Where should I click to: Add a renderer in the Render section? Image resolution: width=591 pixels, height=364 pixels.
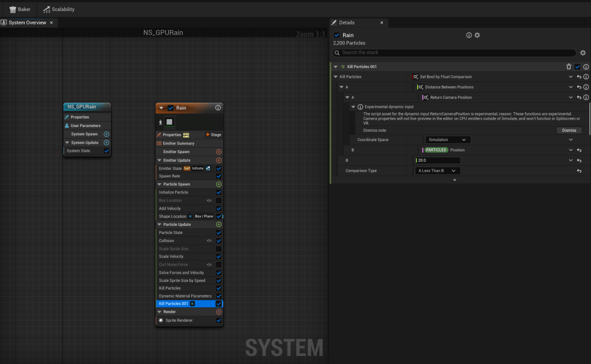218,311
